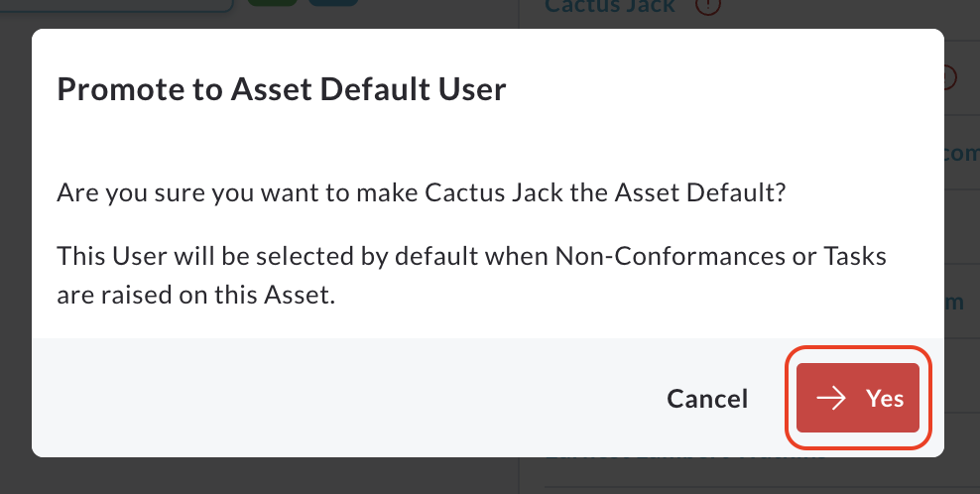Open the partially hidden link ending in 'com'
The image size is (980, 494).
960,154
